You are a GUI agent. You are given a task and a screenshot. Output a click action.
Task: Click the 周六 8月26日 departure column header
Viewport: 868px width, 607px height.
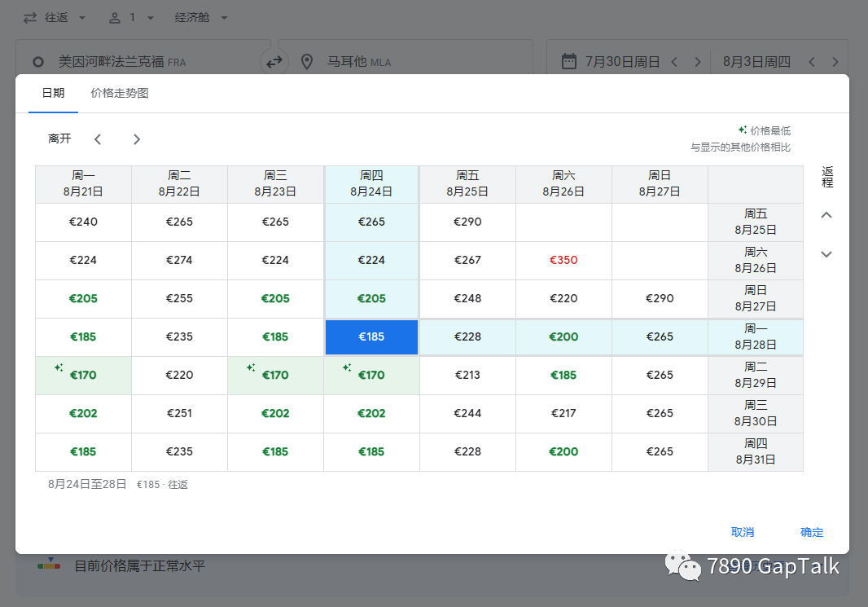click(x=563, y=184)
